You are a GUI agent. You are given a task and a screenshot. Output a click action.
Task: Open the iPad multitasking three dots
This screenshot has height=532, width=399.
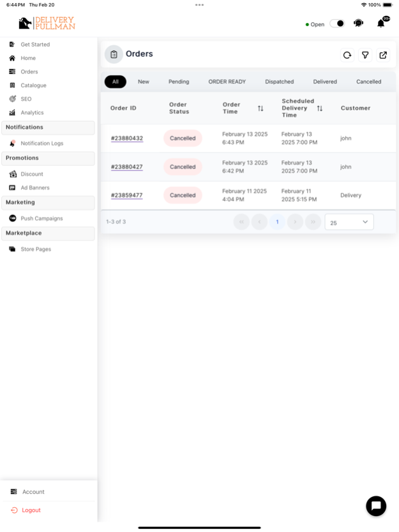[199, 4]
